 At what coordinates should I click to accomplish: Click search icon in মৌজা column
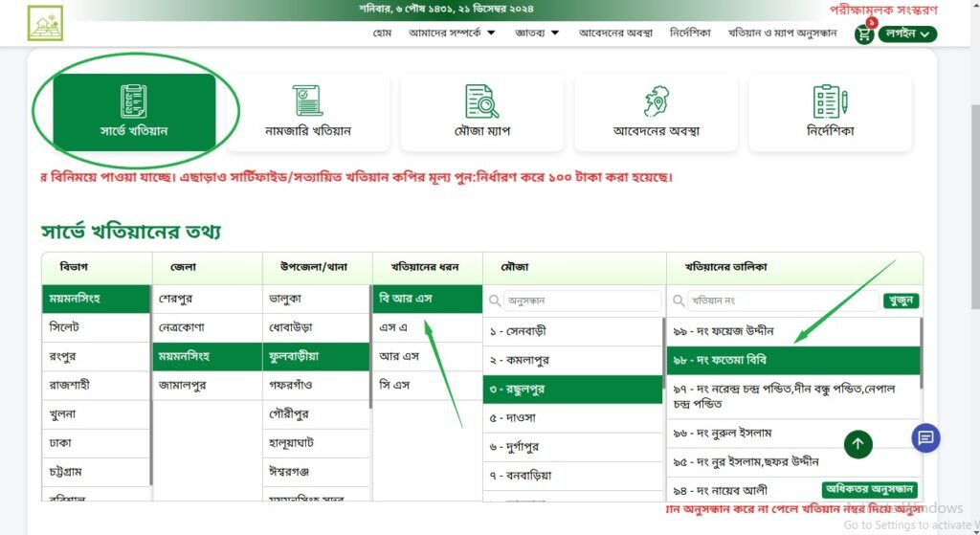(x=495, y=301)
